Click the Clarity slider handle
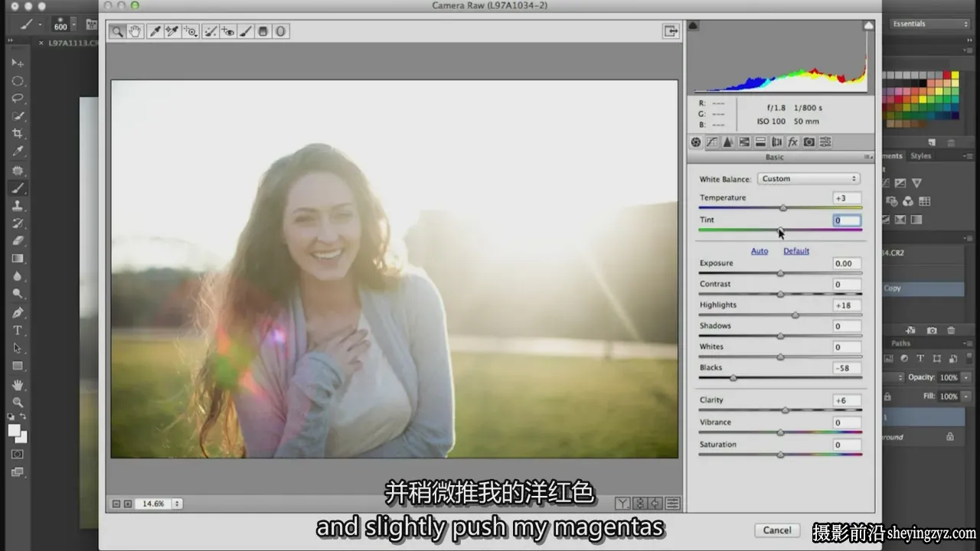This screenshot has height=551, width=980. (x=785, y=410)
